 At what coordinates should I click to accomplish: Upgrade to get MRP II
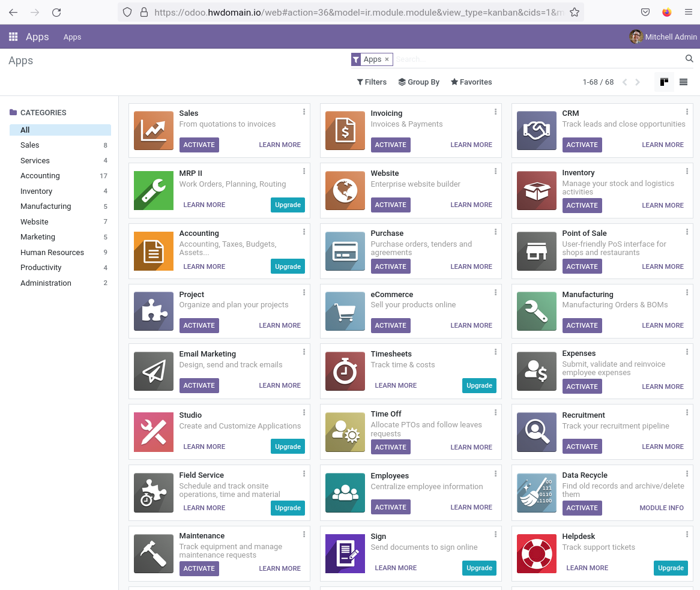288,205
